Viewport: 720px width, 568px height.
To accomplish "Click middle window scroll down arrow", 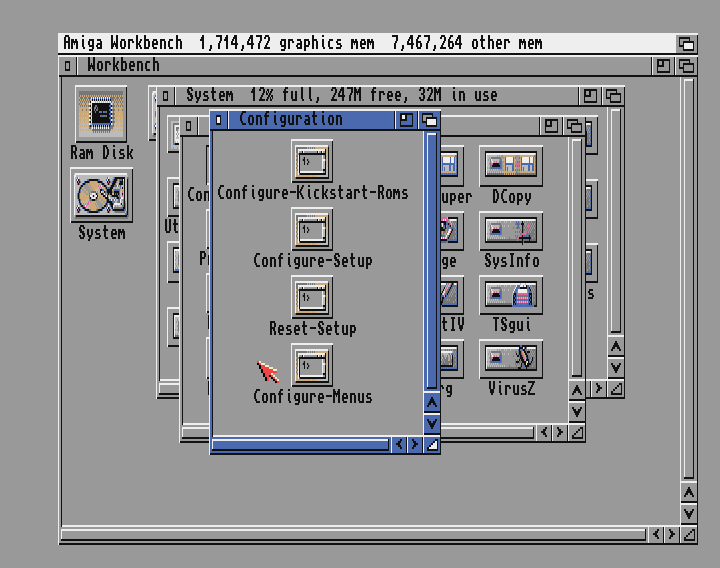I will tap(577, 411).
